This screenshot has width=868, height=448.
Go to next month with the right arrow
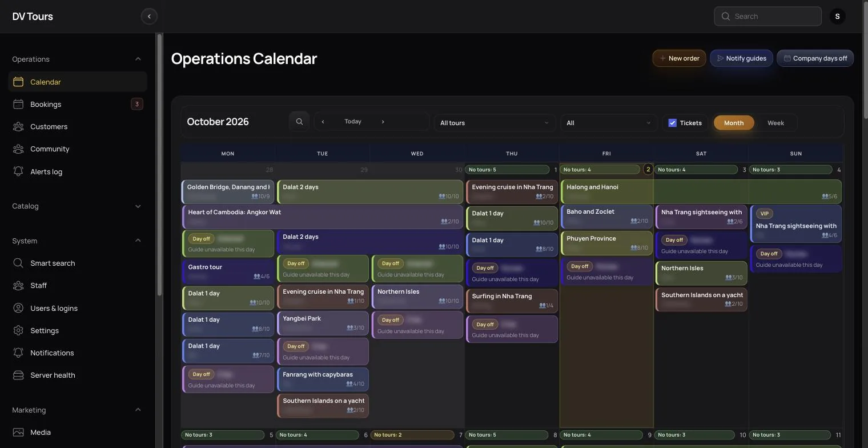pyautogui.click(x=383, y=122)
